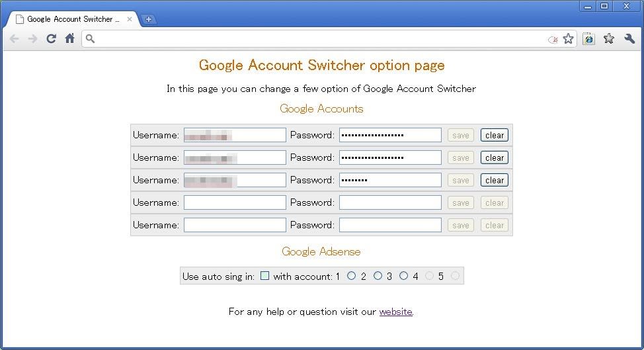Select account 2 radio button
Image resolution: width=644 pixels, height=350 pixels.
click(x=378, y=276)
